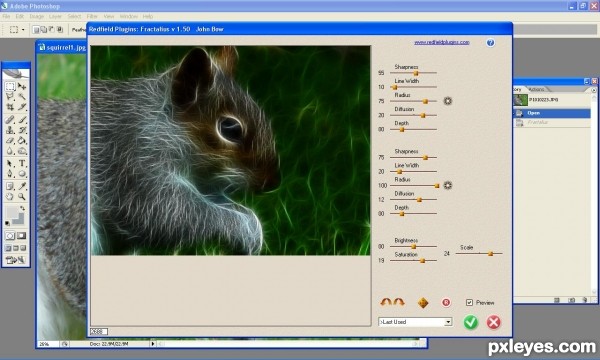Select the Pen tool
Viewport: 600px width, 360px height.
pyautogui.click(x=10, y=174)
